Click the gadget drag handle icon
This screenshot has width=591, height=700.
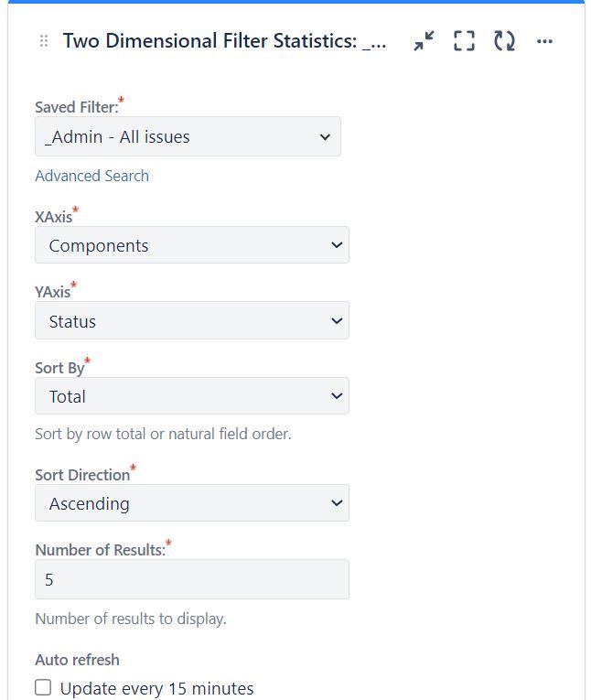click(43, 41)
